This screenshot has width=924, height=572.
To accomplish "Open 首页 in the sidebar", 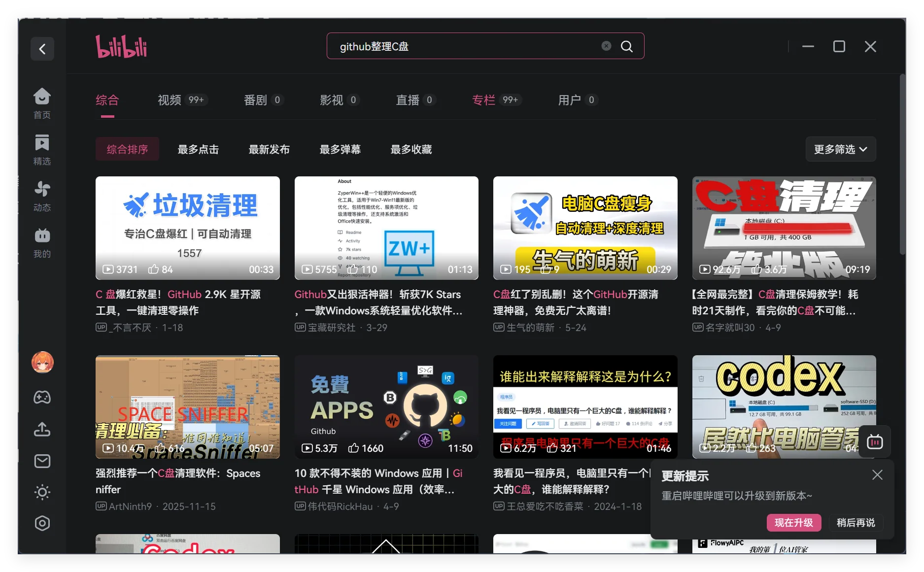I will tap(42, 103).
